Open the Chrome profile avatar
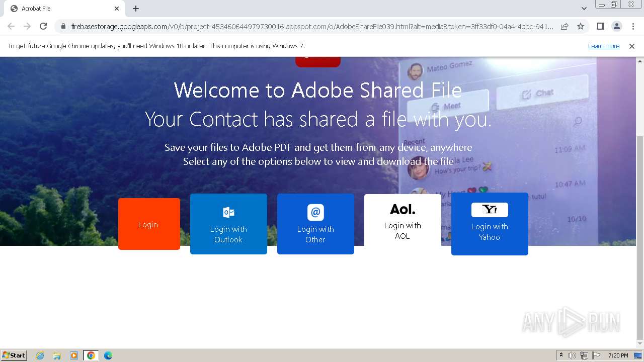Viewport: 644px width, 362px height. pyautogui.click(x=616, y=26)
